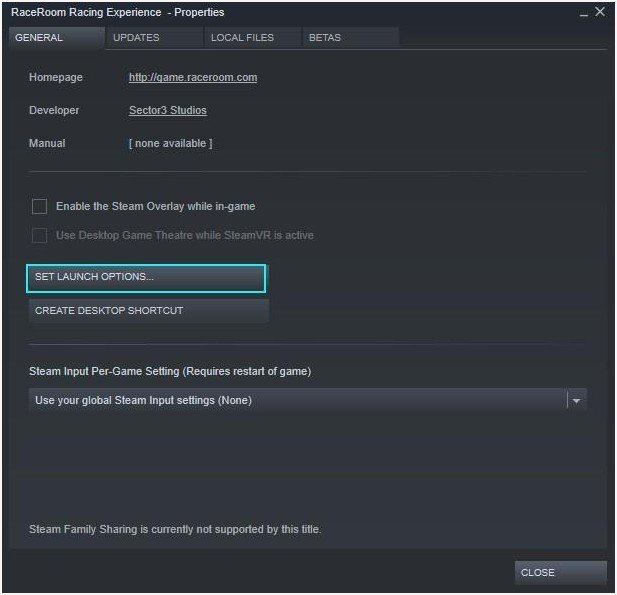The width and height of the screenshot is (617, 595).
Task: Open the game.raceroom.com homepage link
Action: tap(193, 78)
